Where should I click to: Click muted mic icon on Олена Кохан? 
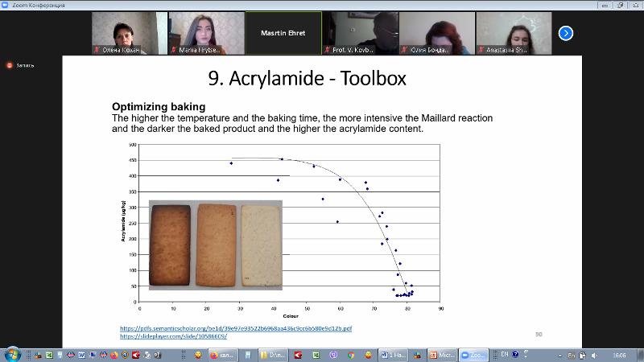(97, 50)
